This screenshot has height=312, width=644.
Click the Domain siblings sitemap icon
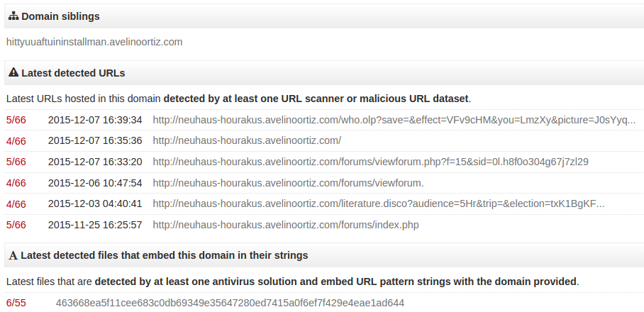point(13,16)
